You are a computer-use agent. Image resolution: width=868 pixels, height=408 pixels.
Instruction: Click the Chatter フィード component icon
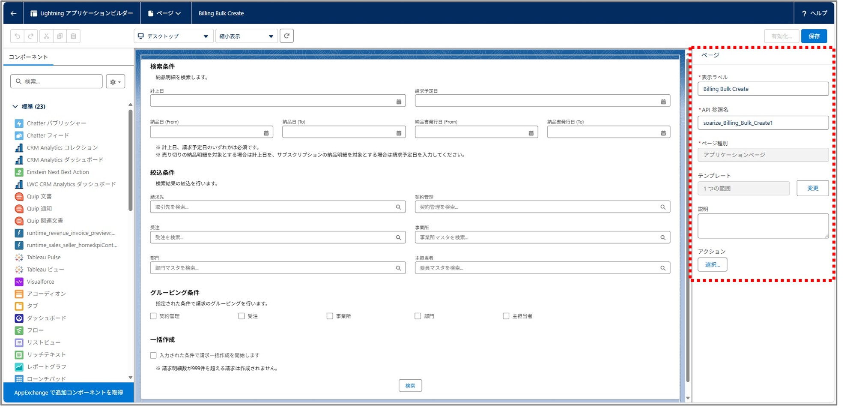tap(19, 135)
